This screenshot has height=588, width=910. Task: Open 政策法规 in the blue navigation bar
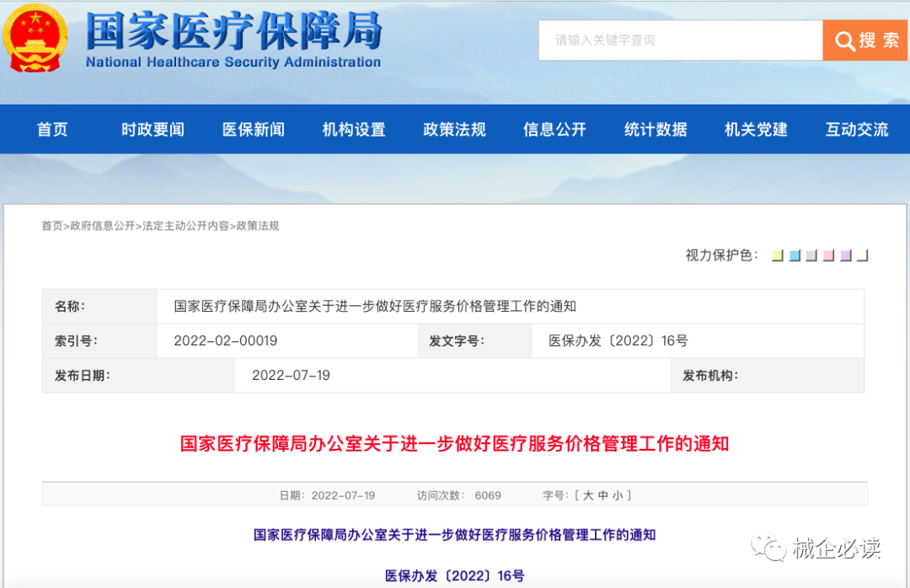point(454,130)
